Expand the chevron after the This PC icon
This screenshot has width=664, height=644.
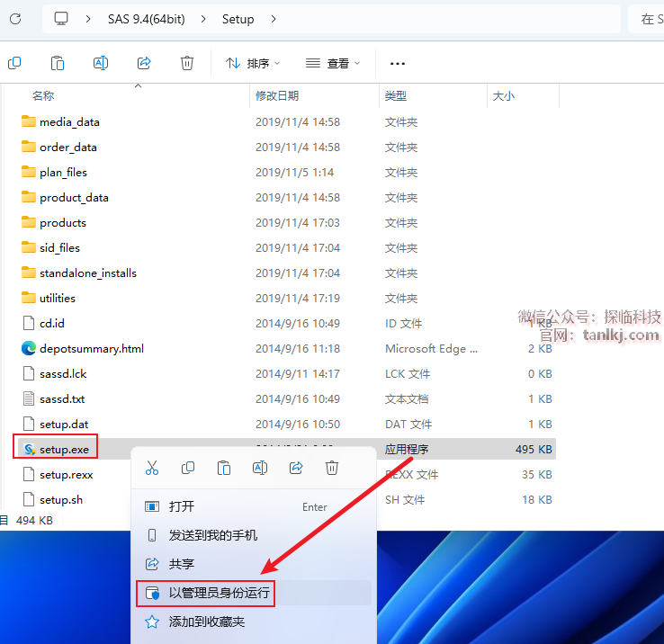[88, 19]
